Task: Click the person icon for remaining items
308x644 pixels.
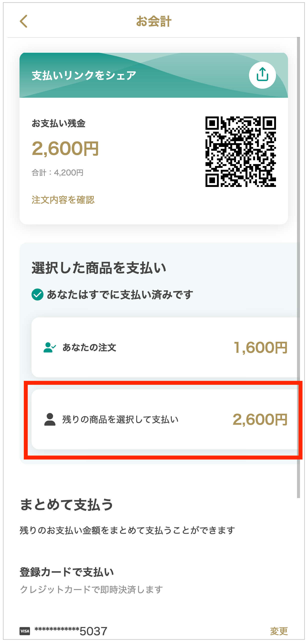Action: [x=50, y=419]
